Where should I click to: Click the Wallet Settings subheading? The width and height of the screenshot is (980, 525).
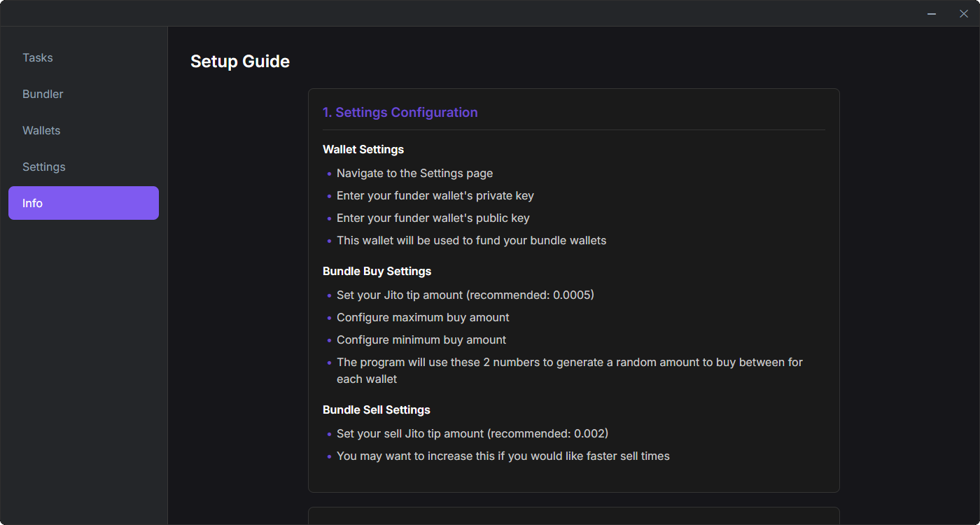tap(363, 149)
